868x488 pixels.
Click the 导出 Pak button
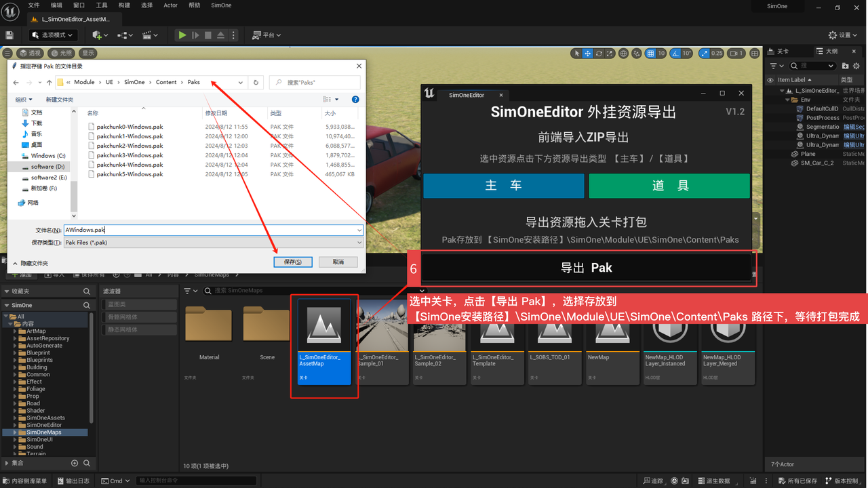(x=587, y=268)
